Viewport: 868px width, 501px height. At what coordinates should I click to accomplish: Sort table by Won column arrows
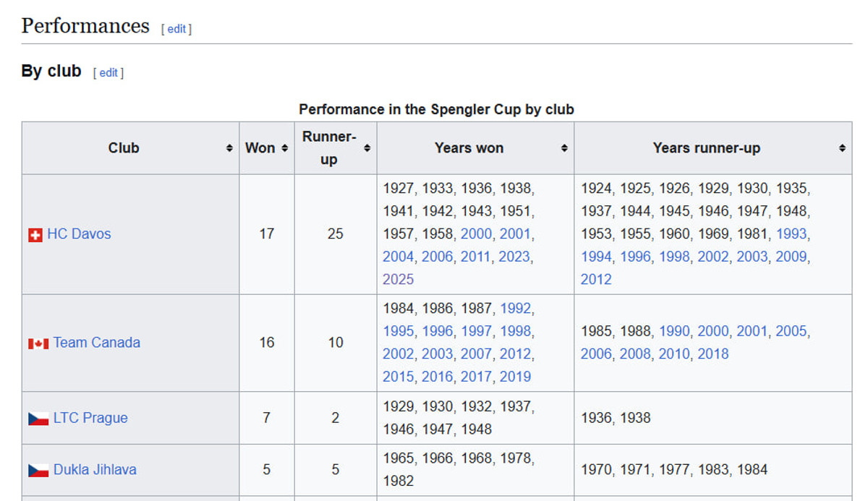click(x=284, y=148)
